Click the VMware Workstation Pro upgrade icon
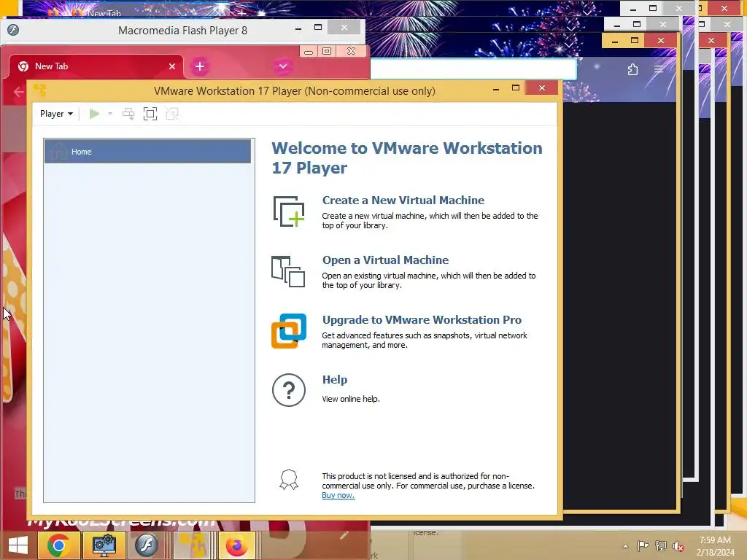 pyautogui.click(x=289, y=331)
